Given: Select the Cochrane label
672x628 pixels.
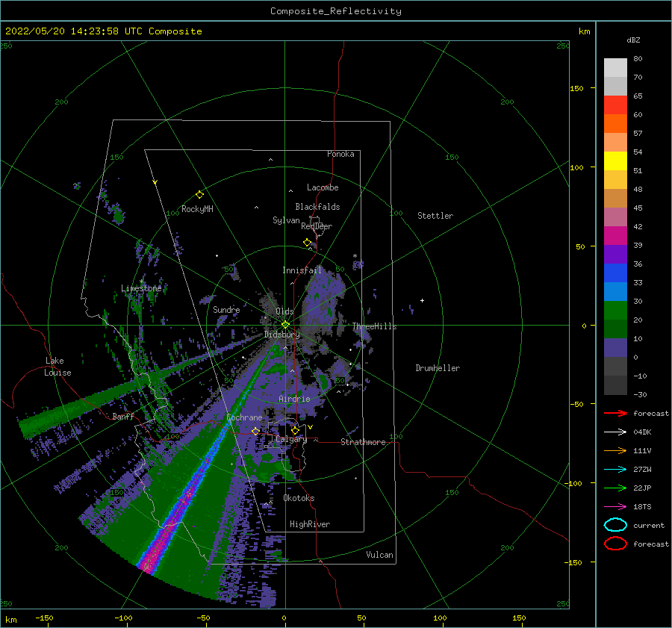Looking at the screenshot, I should [x=244, y=417].
